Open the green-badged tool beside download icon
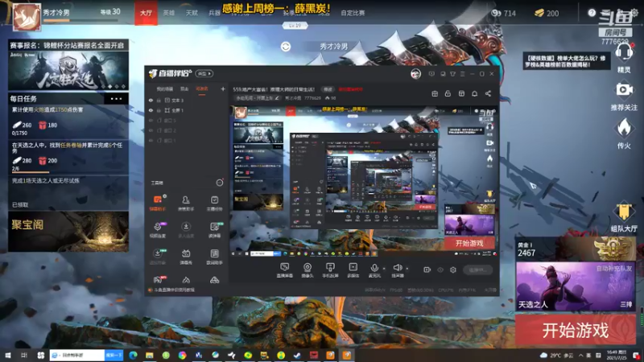The image size is (644, 362). [x=214, y=229]
